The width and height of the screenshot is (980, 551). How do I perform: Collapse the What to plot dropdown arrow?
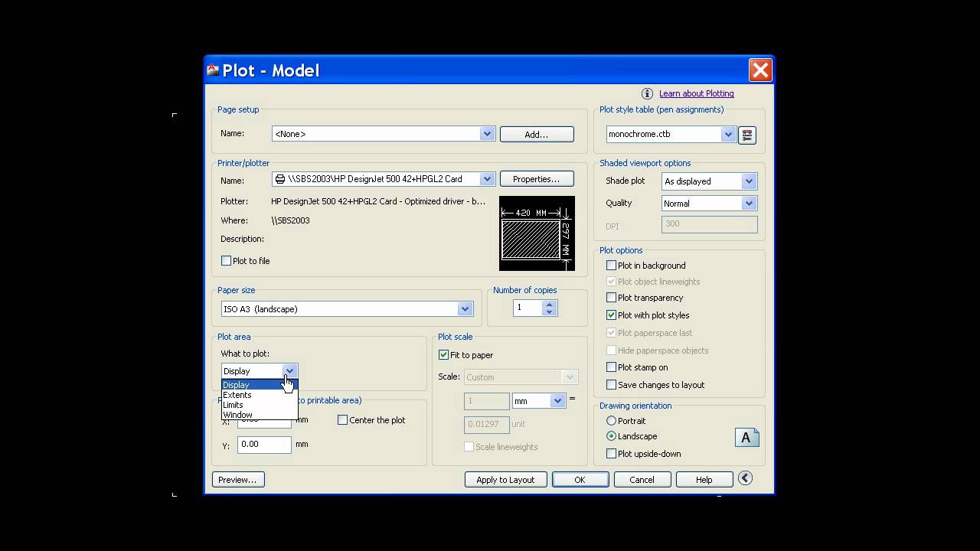coord(289,371)
